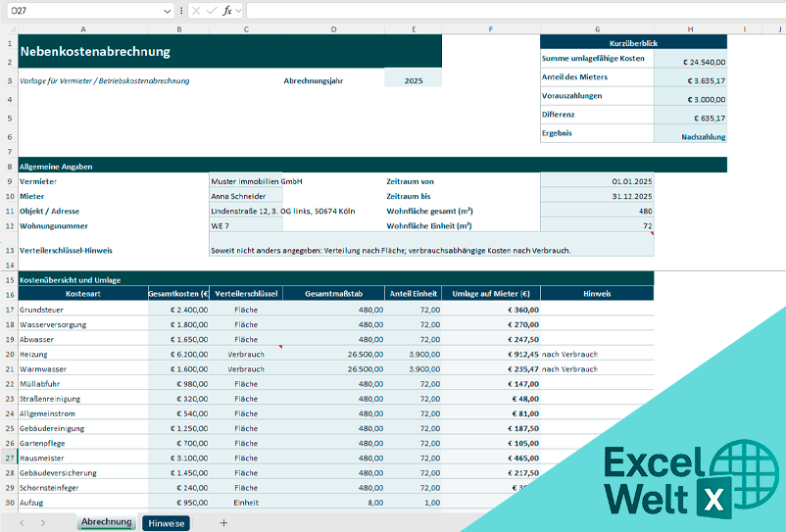Click the Wohnfläche gesamt value 480
The height and width of the screenshot is (532, 786).
pyautogui.click(x=597, y=212)
